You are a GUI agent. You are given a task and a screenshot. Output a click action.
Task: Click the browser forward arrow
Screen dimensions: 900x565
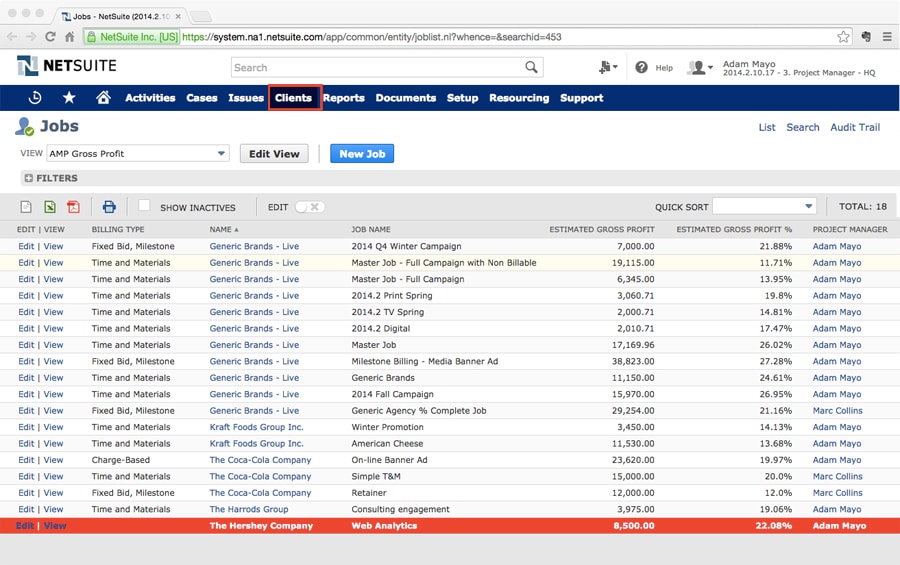[x=31, y=37]
